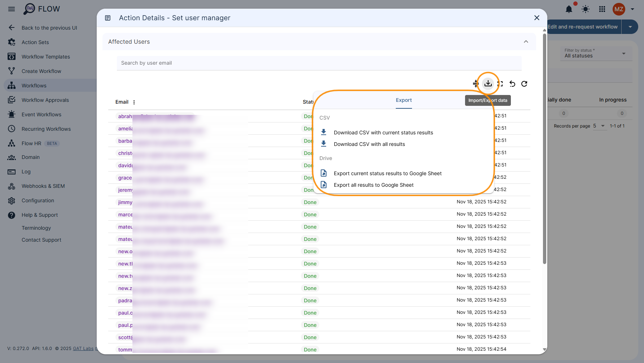Select Download CSV with all results
Screen dimensions: 644x363
[369, 144]
